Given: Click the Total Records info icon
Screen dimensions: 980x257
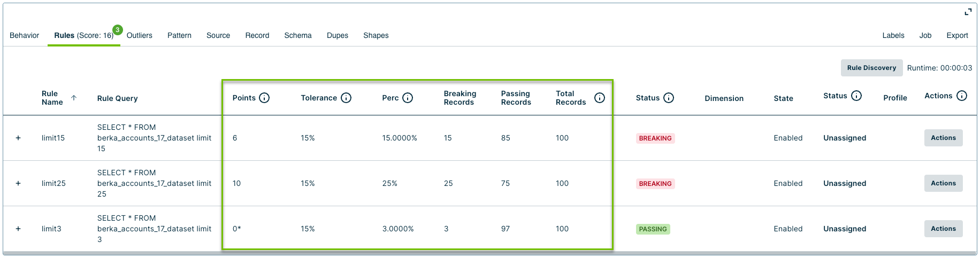Looking at the screenshot, I should [600, 98].
